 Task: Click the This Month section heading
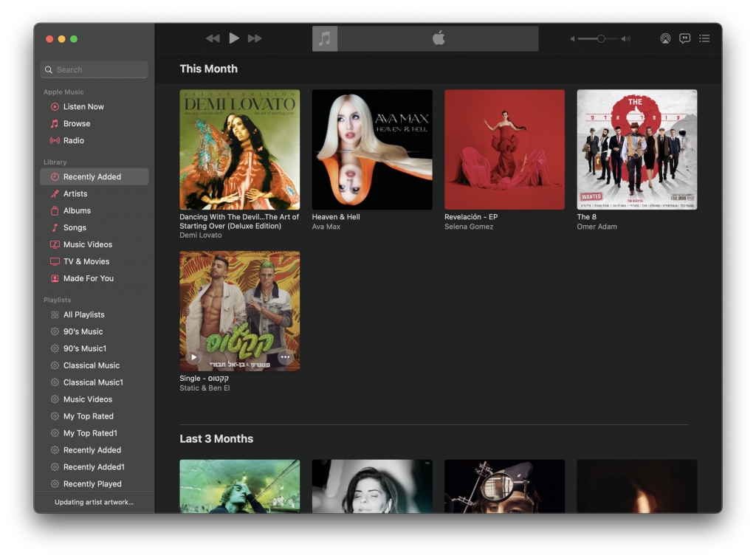209,69
